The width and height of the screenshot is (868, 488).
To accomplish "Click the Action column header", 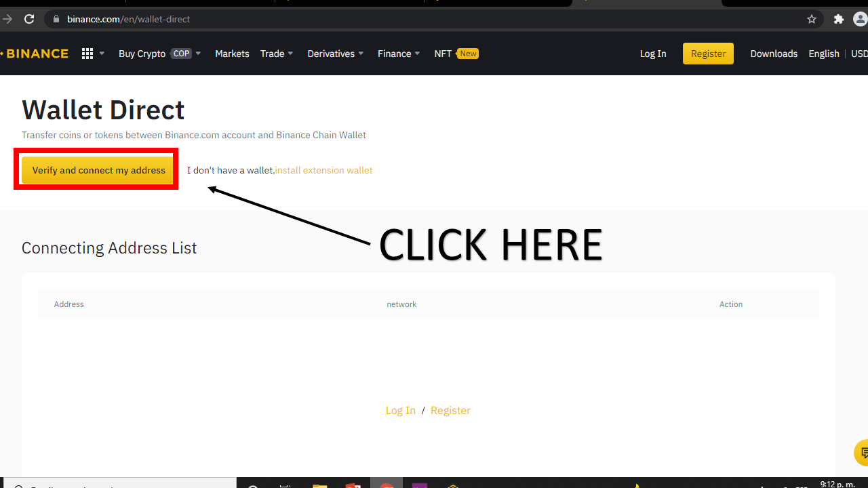I will click(731, 304).
